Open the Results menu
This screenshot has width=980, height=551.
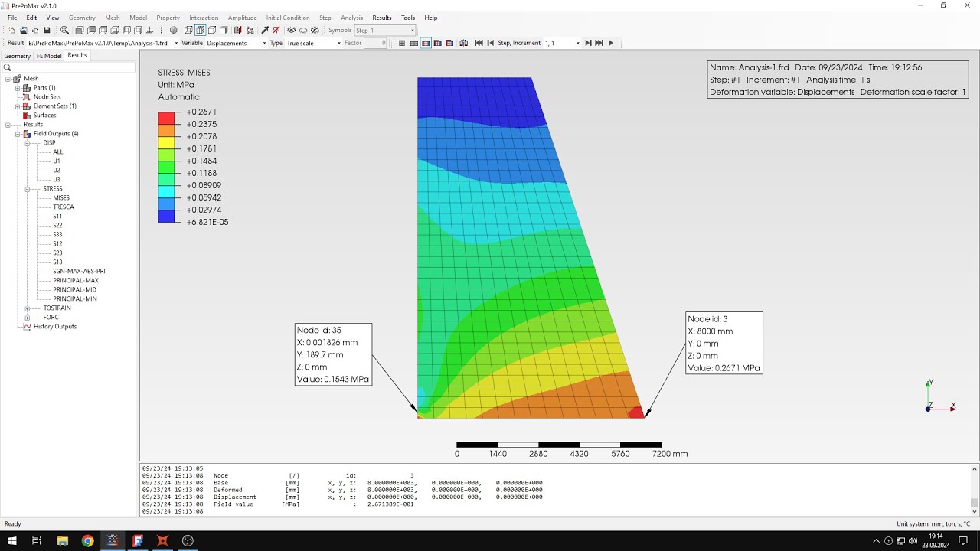[382, 18]
